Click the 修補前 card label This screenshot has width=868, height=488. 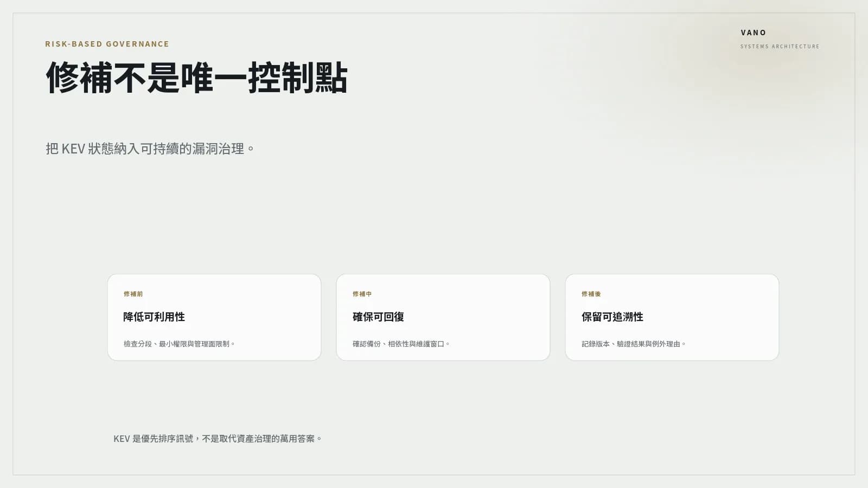pyautogui.click(x=133, y=294)
